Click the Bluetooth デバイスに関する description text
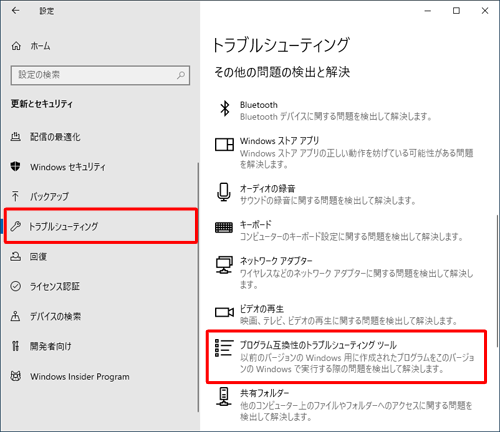Viewport: 500px width, 432px height. [x=336, y=117]
